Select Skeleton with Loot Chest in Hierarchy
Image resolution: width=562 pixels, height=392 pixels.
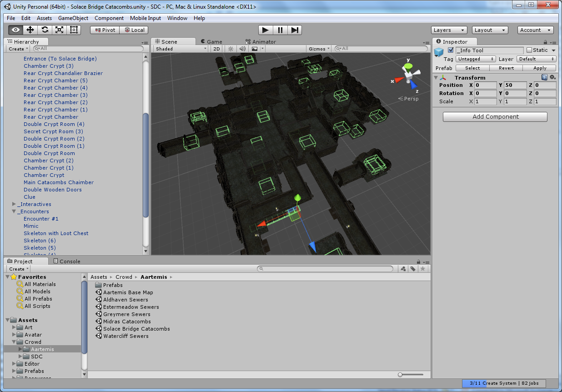pyautogui.click(x=56, y=233)
